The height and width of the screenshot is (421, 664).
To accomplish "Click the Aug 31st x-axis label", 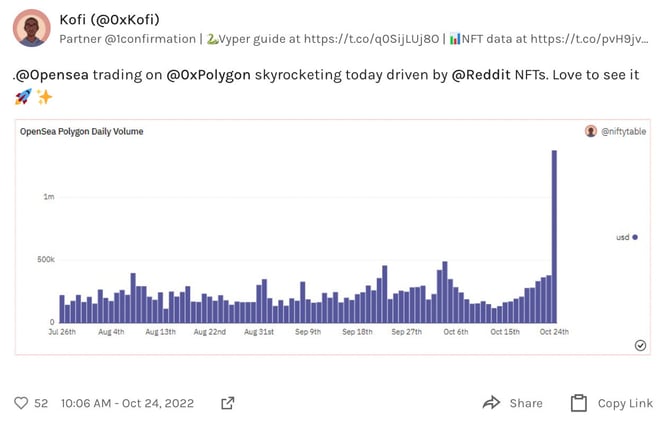I will (x=259, y=332).
